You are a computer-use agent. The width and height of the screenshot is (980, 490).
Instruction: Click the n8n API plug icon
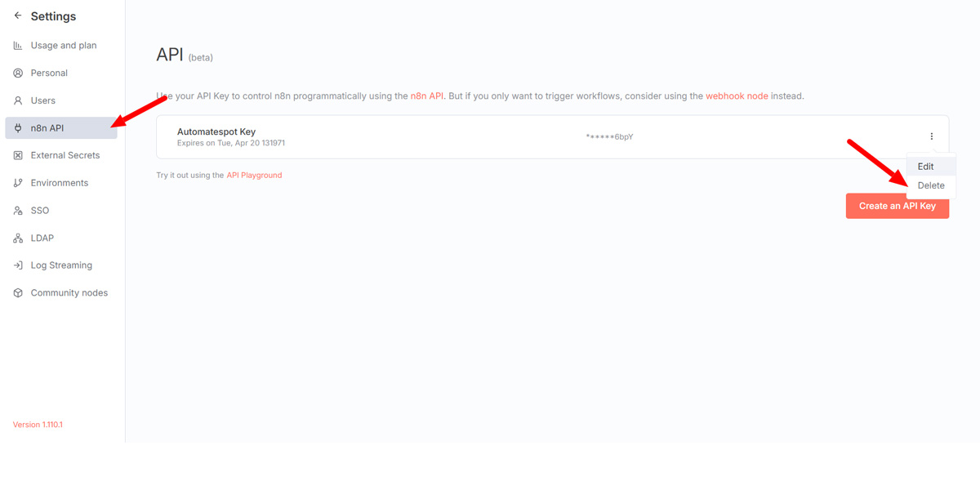coord(18,128)
